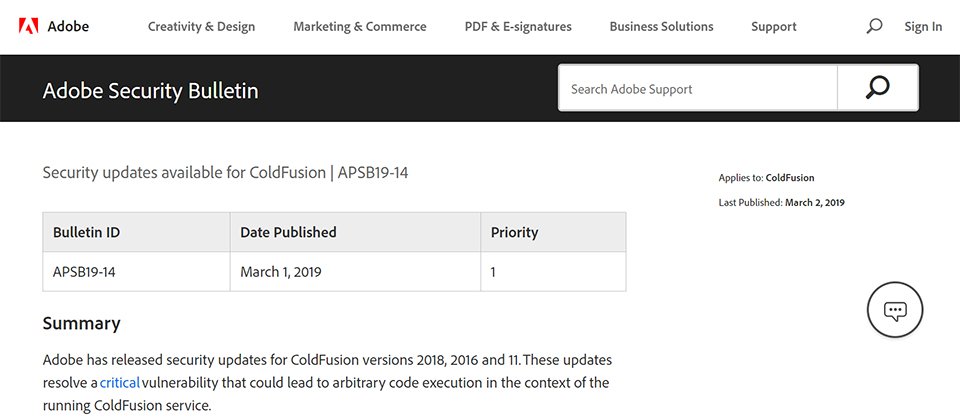Click the ColdFusion applies-to link
The width and height of the screenshot is (960, 420).
click(790, 178)
